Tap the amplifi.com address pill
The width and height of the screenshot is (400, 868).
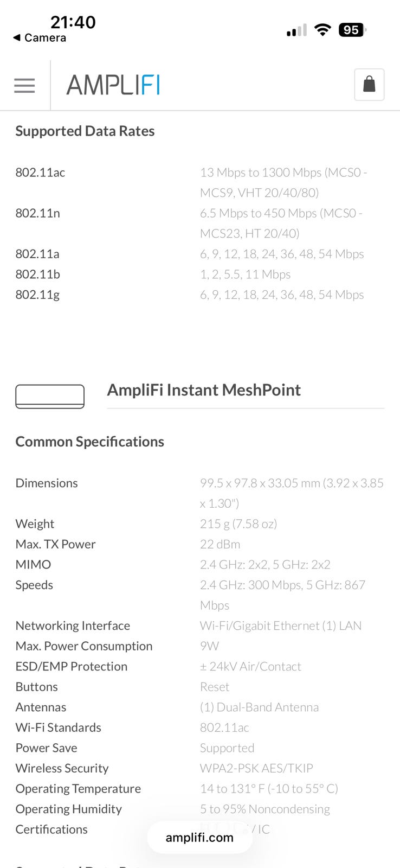point(199,837)
